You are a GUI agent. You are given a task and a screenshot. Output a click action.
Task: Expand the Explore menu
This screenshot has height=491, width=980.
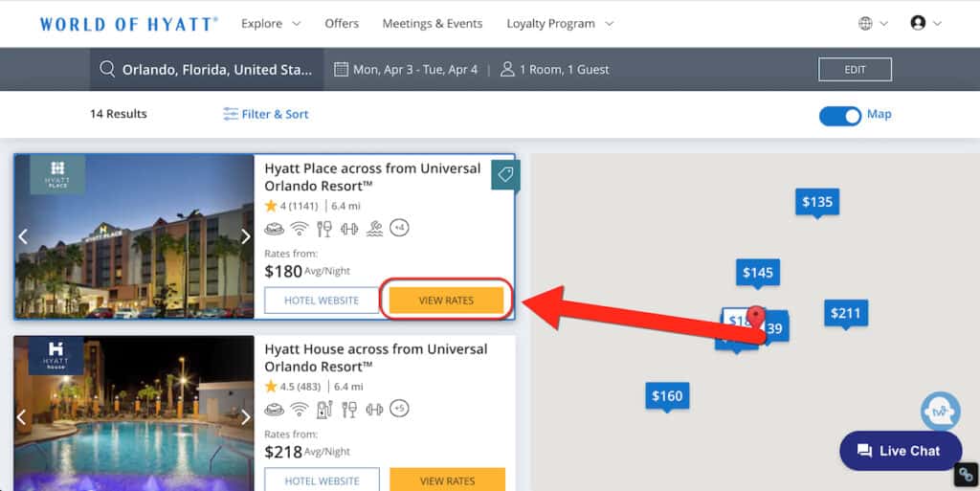point(271,23)
